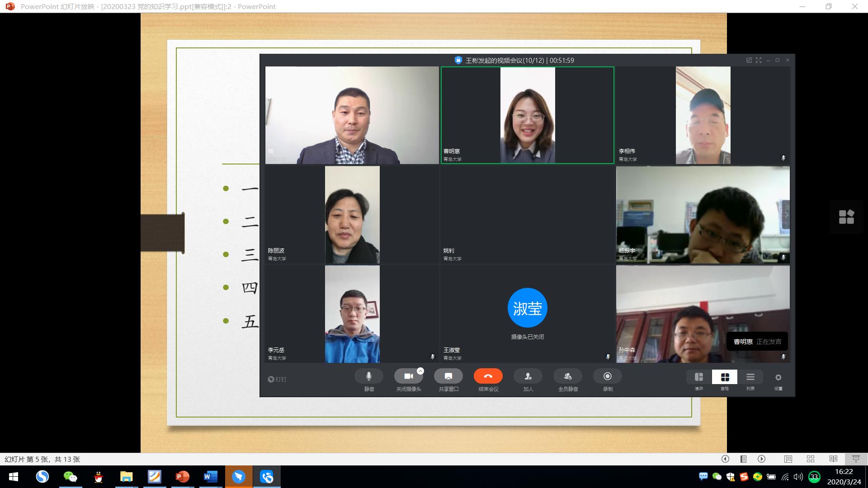Open slide sorter view in status bar

click(x=811, y=459)
